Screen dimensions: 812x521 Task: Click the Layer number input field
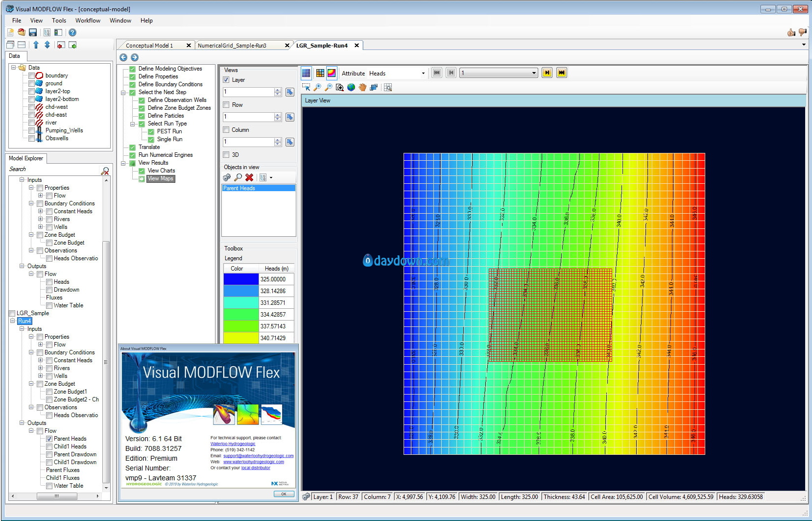[x=248, y=92]
